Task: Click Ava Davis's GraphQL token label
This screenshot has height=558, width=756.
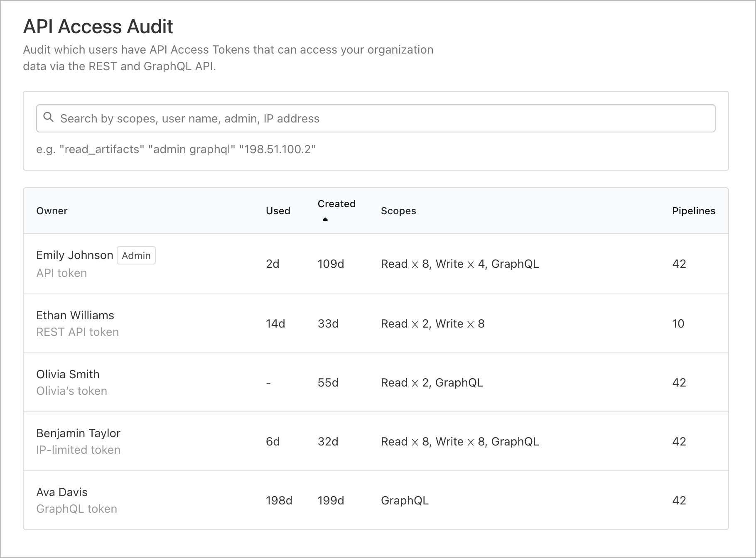Action: point(76,509)
